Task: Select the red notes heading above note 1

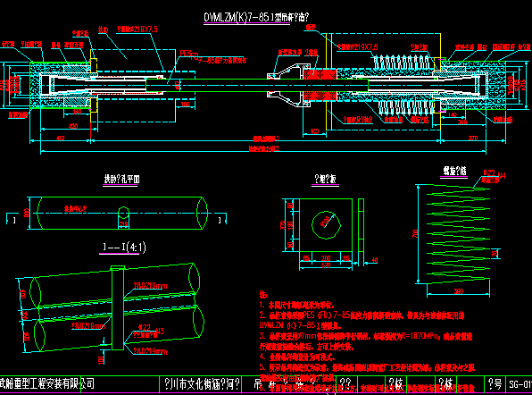Action: [x=263, y=295]
